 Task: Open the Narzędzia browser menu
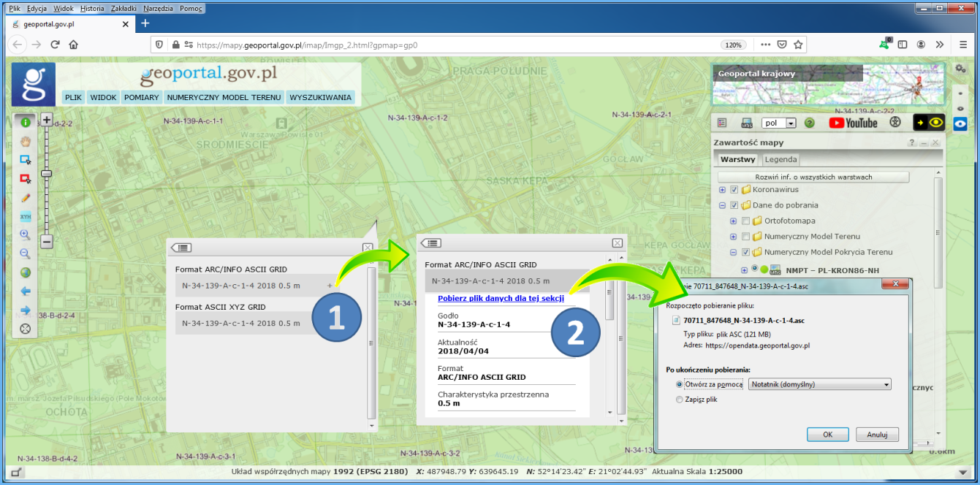(x=158, y=9)
